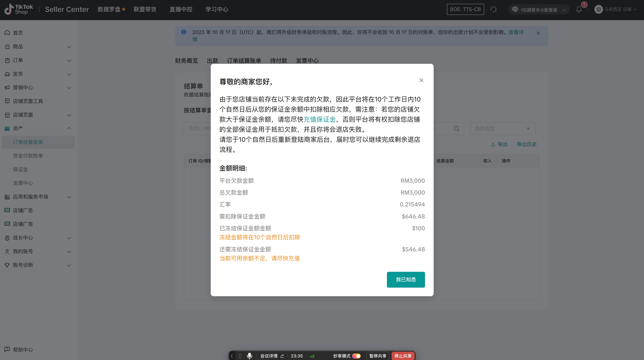Dismiss the blue info banner
Viewport: 644px width, 360px height.
point(538,33)
